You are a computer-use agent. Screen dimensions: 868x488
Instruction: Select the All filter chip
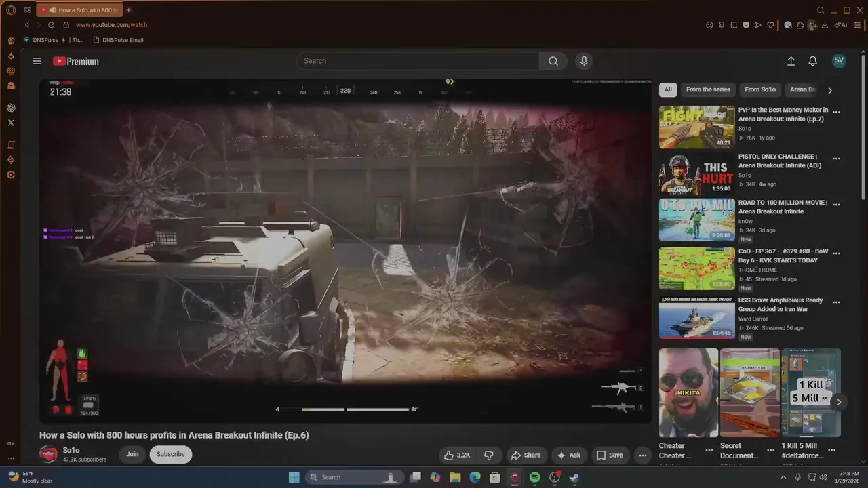pyautogui.click(x=668, y=89)
